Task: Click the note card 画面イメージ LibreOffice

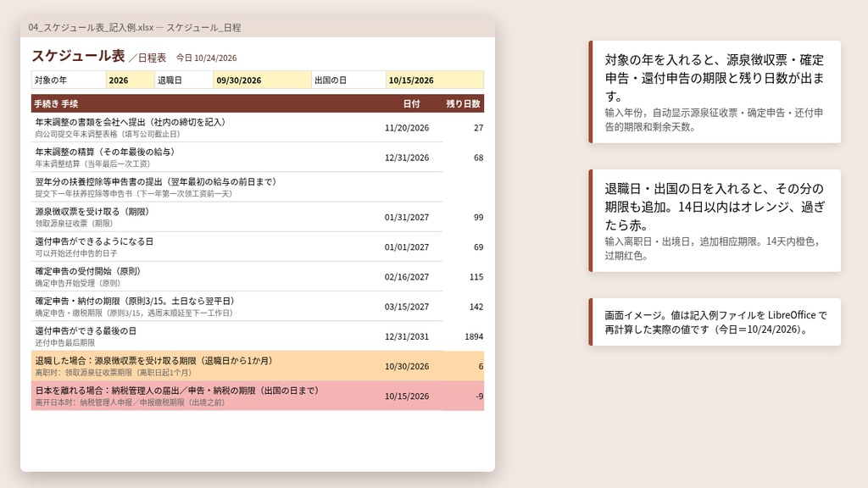Action: click(x=715, y=322)
